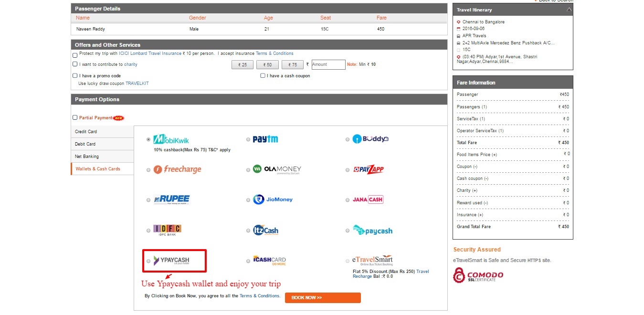Click 'Chennai to Bangalore' in Travel Itinerary
Viewport: 644px width, 315px height.
point(484,22)
